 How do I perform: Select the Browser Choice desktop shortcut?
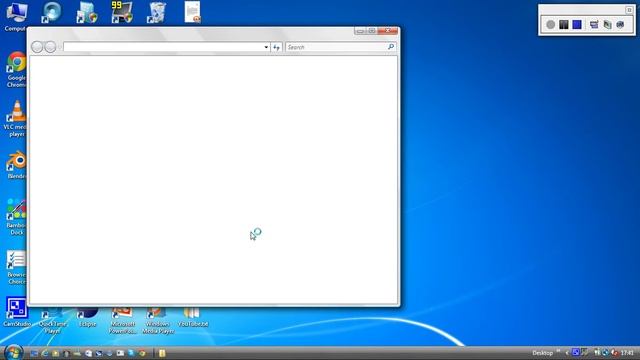16,267
